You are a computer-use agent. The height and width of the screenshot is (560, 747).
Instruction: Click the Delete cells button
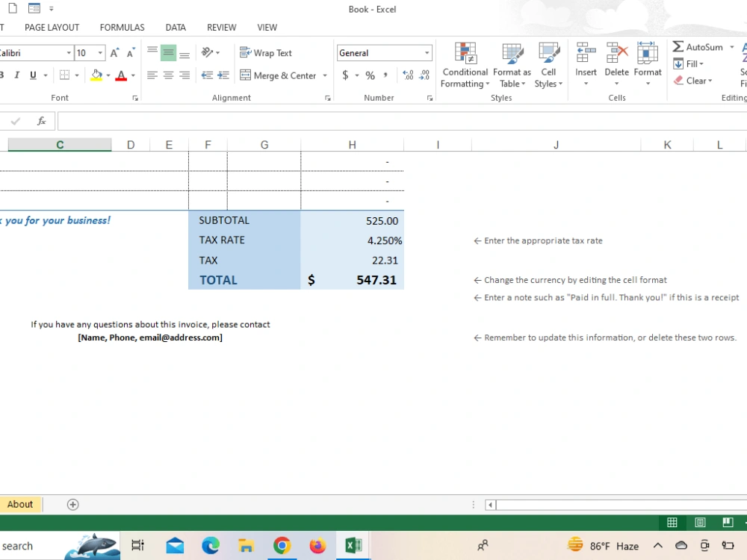(616, 64)
